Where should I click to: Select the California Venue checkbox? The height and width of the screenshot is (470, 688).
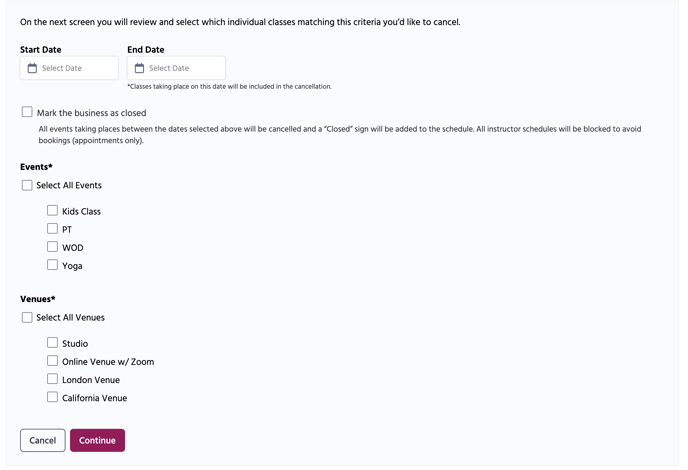pyautogui.click(x=52, y=397)
